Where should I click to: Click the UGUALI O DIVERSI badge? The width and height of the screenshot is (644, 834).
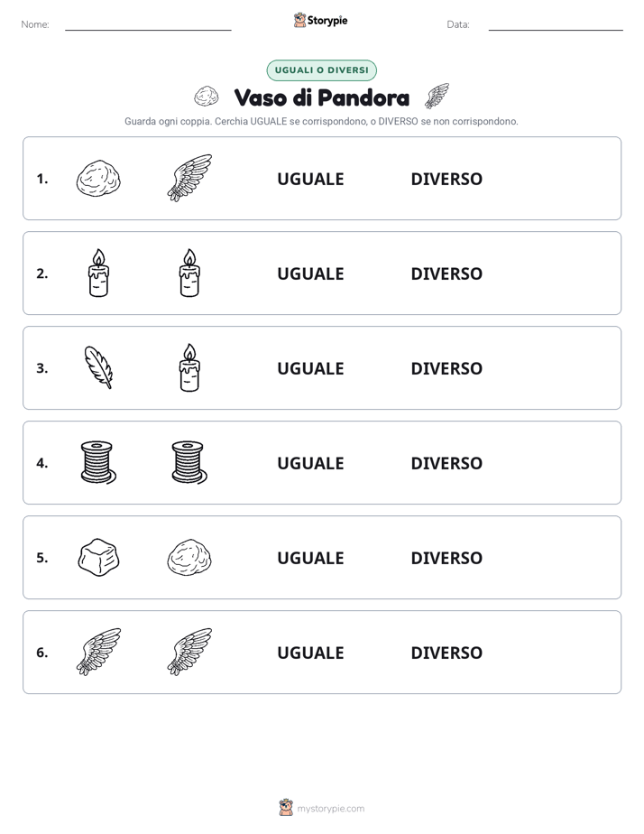321,70
